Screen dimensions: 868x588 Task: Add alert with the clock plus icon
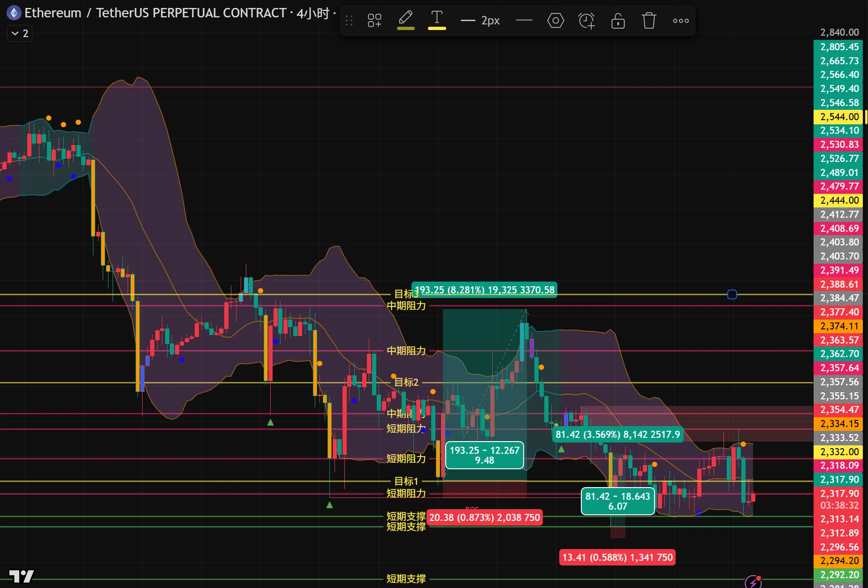click(x=586, y=21)
